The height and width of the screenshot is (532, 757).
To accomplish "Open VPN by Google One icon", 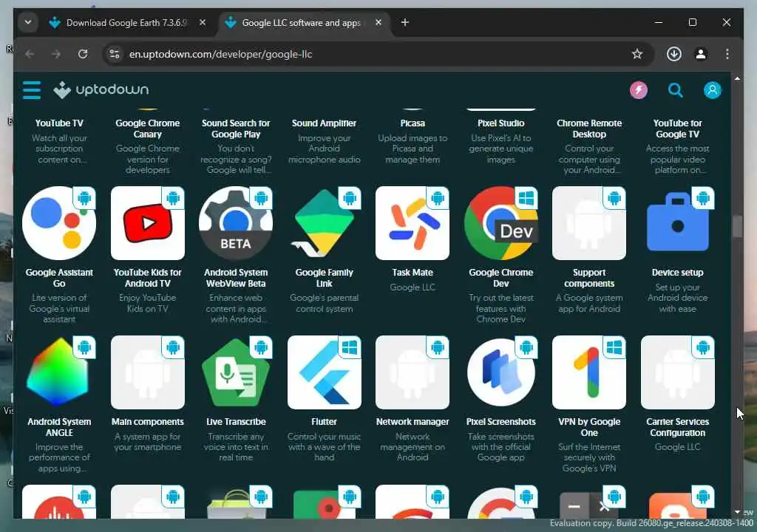I will tap(589, 372).
